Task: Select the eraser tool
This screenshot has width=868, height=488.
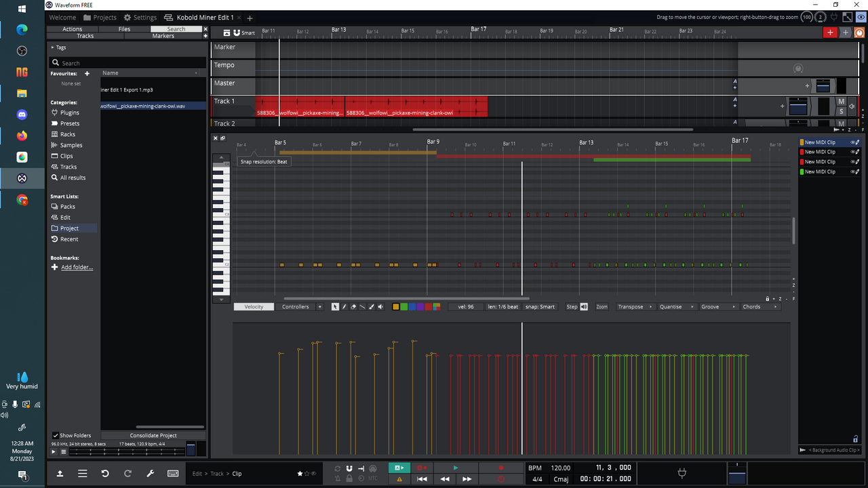Action: (353, 307)
